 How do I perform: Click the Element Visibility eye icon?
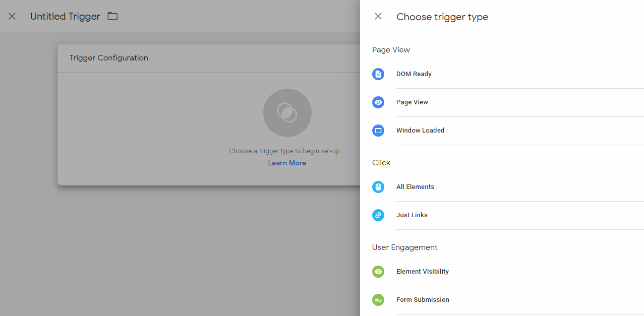coord(378,272)
